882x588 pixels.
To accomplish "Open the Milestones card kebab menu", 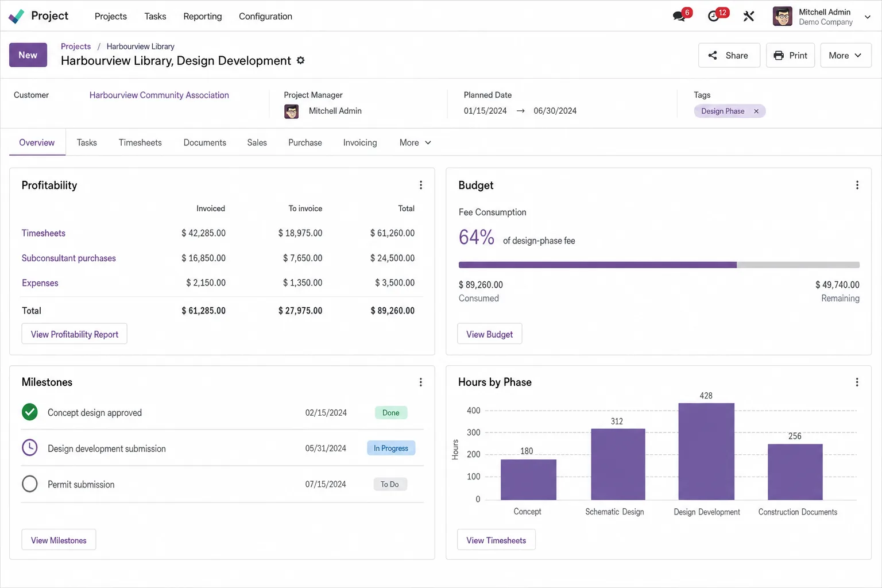I will coord(421,382).
